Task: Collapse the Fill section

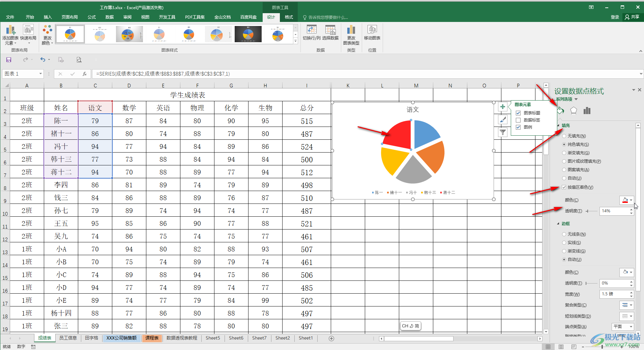Action: pos(558,126)
